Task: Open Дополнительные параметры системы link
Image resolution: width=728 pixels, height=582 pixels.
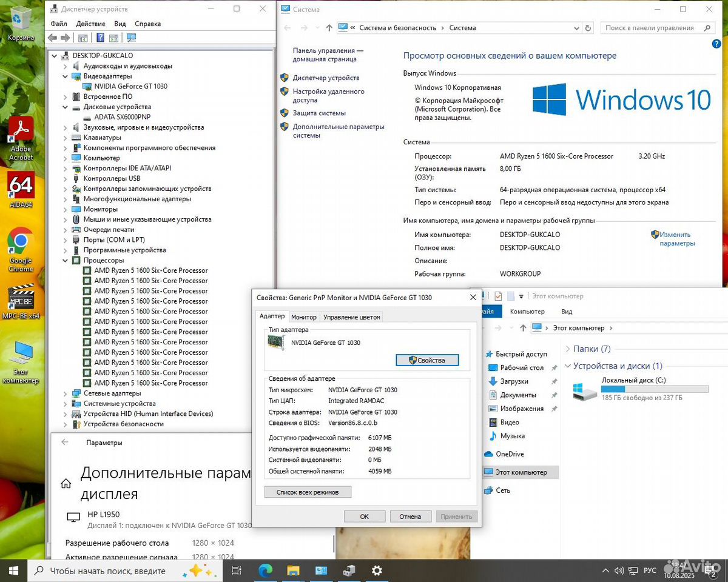Action: click(x=339, y=131)
